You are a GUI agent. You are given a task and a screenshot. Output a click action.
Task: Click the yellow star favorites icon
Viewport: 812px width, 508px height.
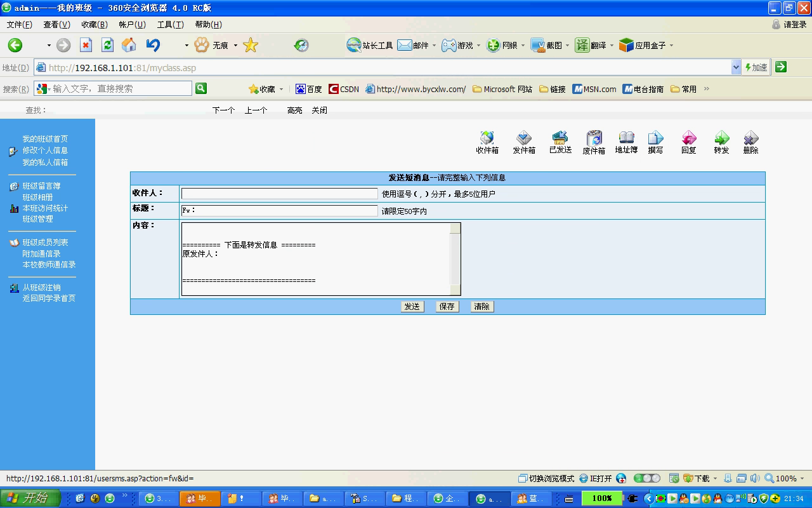251,45
